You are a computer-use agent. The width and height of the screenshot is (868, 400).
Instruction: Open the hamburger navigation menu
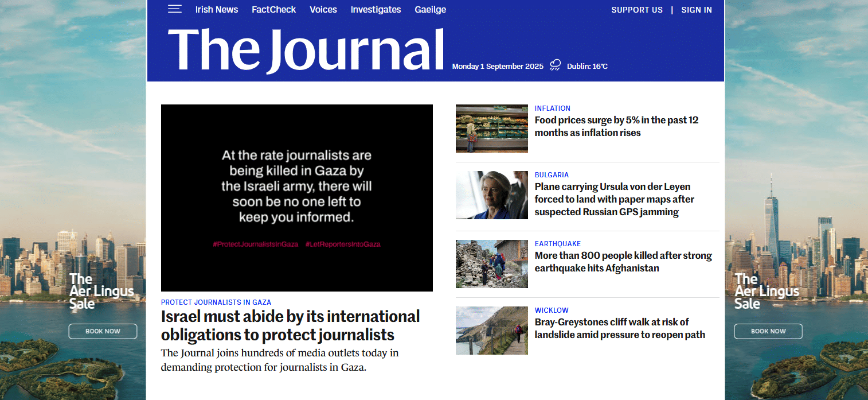click(175, 9)
